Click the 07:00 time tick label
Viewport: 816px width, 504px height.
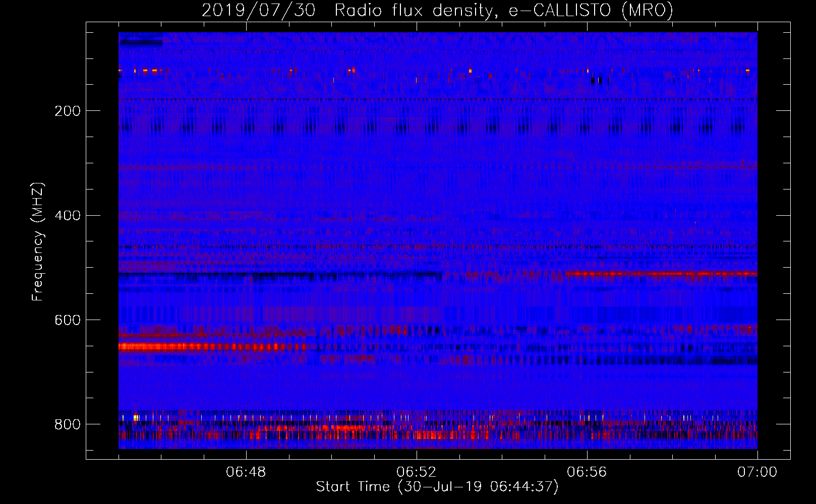coord(757,472)
